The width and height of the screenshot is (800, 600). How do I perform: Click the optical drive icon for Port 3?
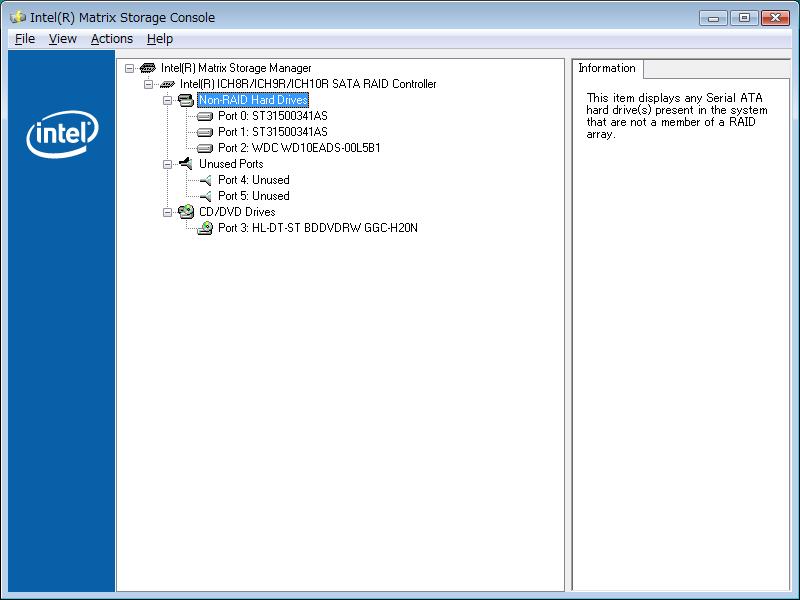click(205, 228)
